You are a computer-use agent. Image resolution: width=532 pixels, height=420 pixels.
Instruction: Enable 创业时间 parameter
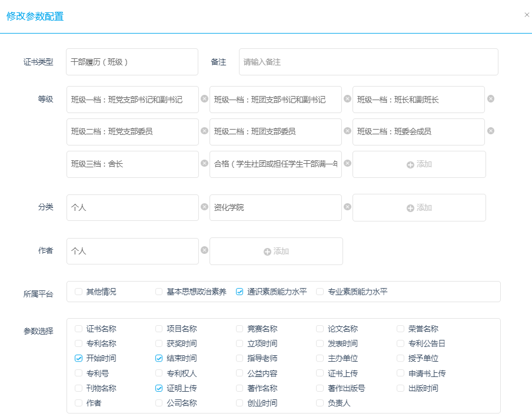click(x=240, y=403)
